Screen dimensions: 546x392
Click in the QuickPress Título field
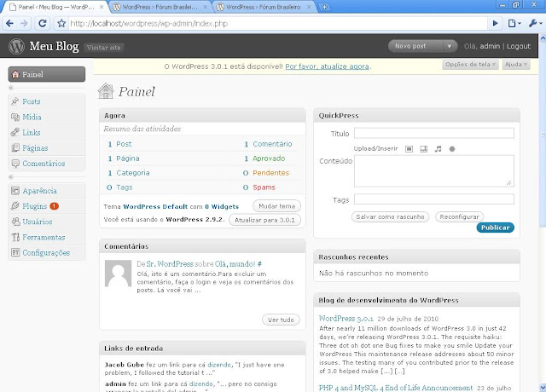[434, 133]
